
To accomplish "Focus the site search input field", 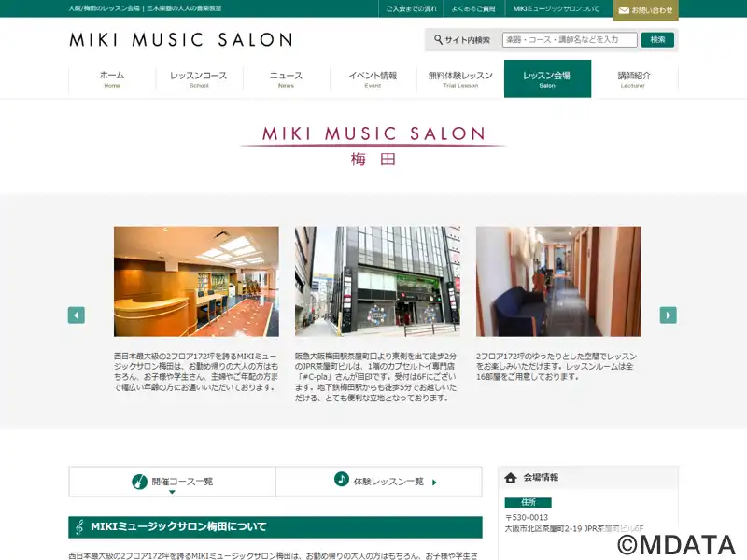I will pyautogui.click(x=570, y=39).
